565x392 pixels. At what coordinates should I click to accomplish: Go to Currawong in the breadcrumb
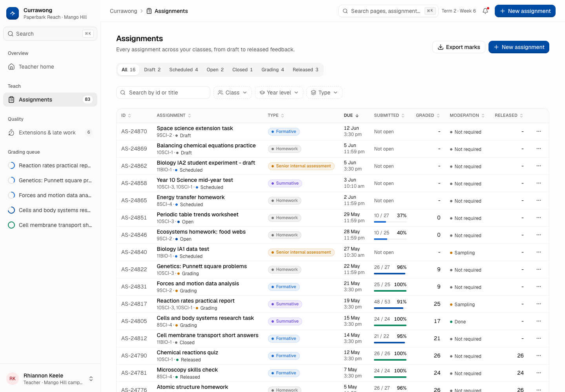tap(124, 11)
